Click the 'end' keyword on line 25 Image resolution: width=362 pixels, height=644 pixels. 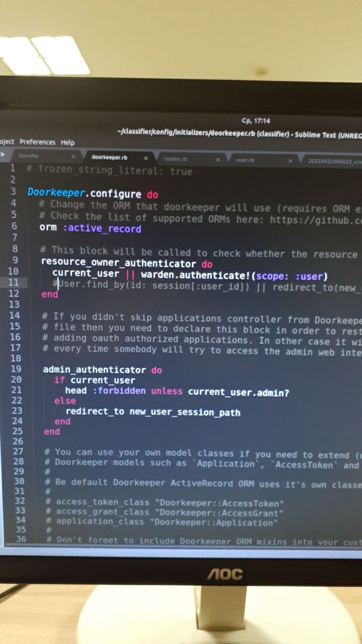[52, 432]
